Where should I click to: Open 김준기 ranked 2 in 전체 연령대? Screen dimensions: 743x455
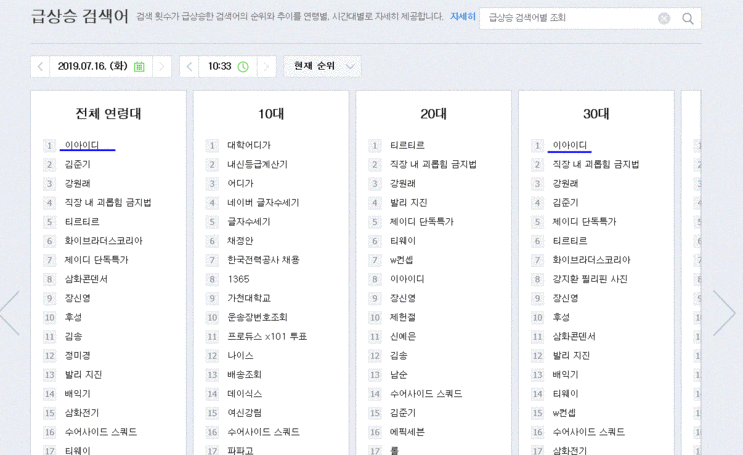[77, 164]
